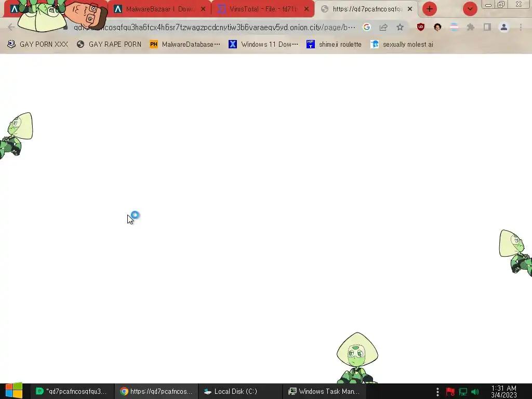Image resolution: width=532 pixels, height=399 pixels.
Task: Click the blue X favicon of Windows 11 bookmark
Action: pyautogui.click(x=233, y=44)
